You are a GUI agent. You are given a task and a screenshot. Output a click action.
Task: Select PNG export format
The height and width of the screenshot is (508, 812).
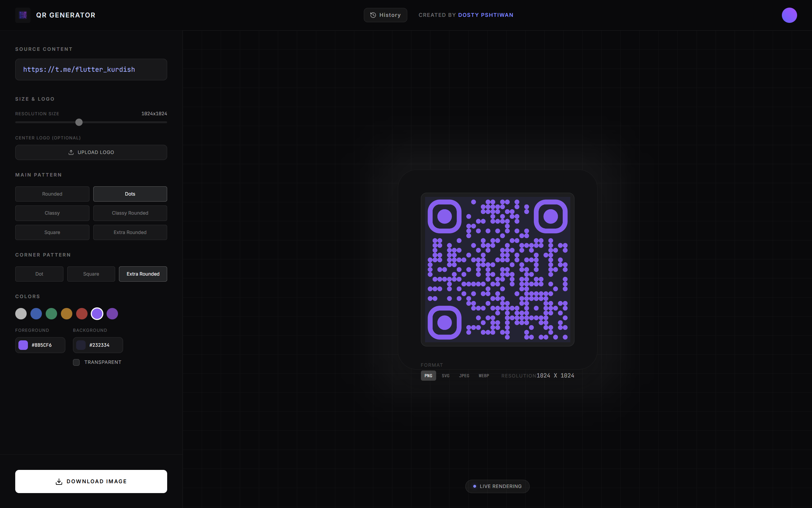click(x=429, y=376)
